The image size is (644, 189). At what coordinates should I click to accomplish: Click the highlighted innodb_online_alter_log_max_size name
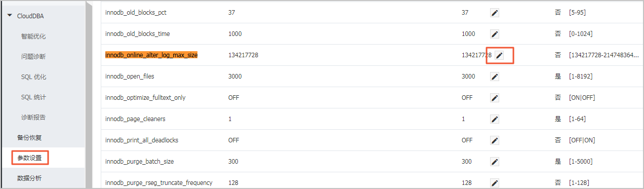click(151, 55)
